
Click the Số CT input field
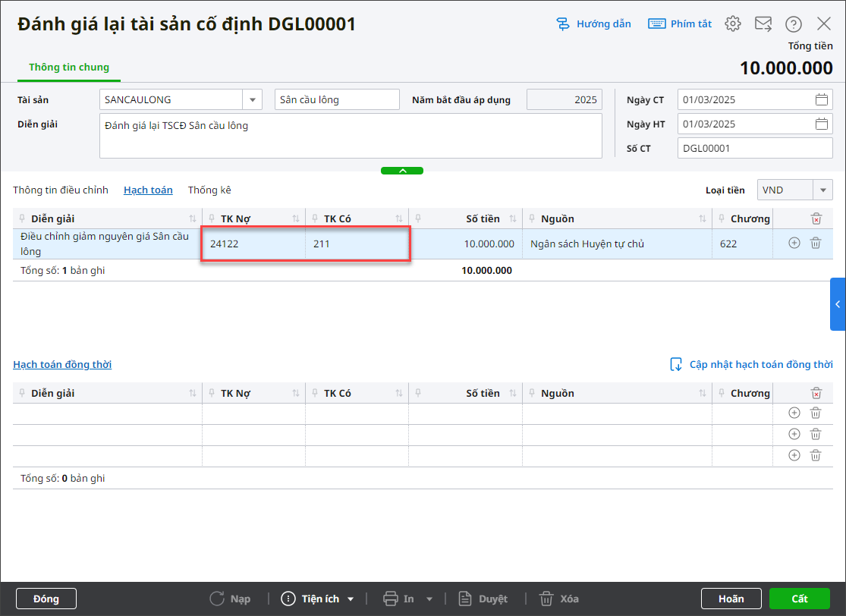tap(754, 149)
